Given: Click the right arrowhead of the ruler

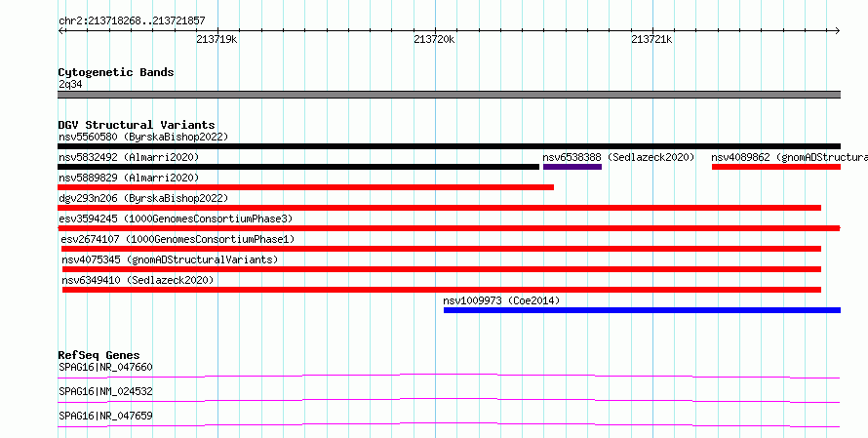Looking at the screenshot, I should [x=838, y=30].
